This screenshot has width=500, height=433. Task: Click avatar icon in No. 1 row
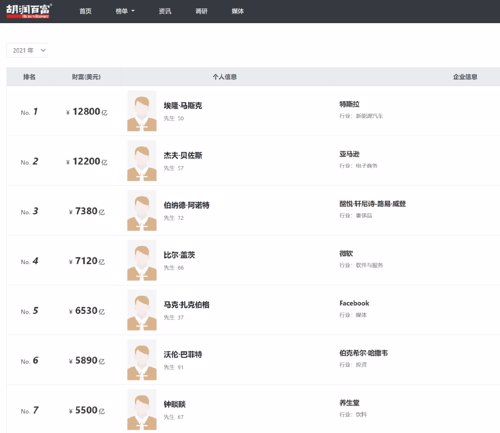142,111
